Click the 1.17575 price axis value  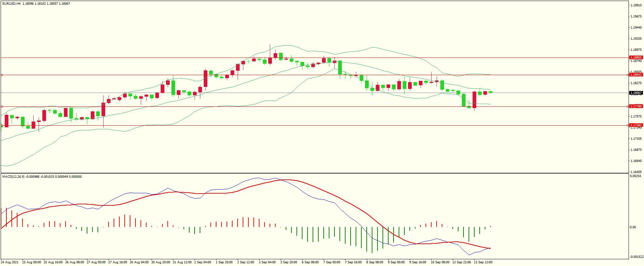636,117
